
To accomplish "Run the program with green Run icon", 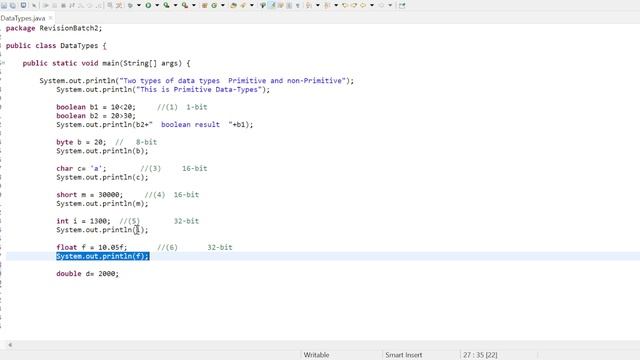I will (148, 5).
